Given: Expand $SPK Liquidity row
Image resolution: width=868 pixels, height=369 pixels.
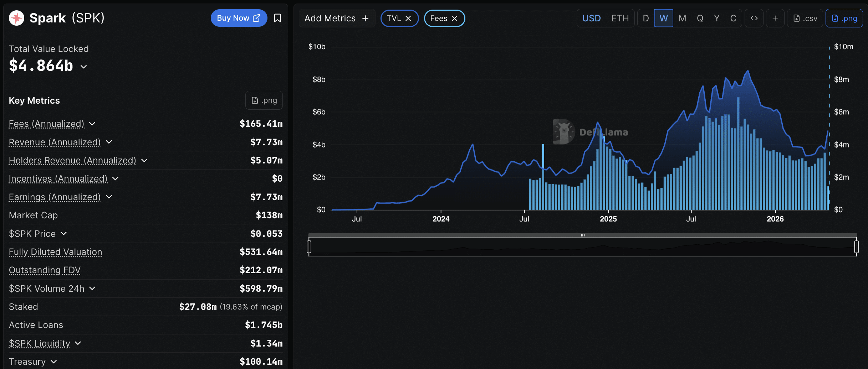Looking at the screenshot, I should [78, 343].
